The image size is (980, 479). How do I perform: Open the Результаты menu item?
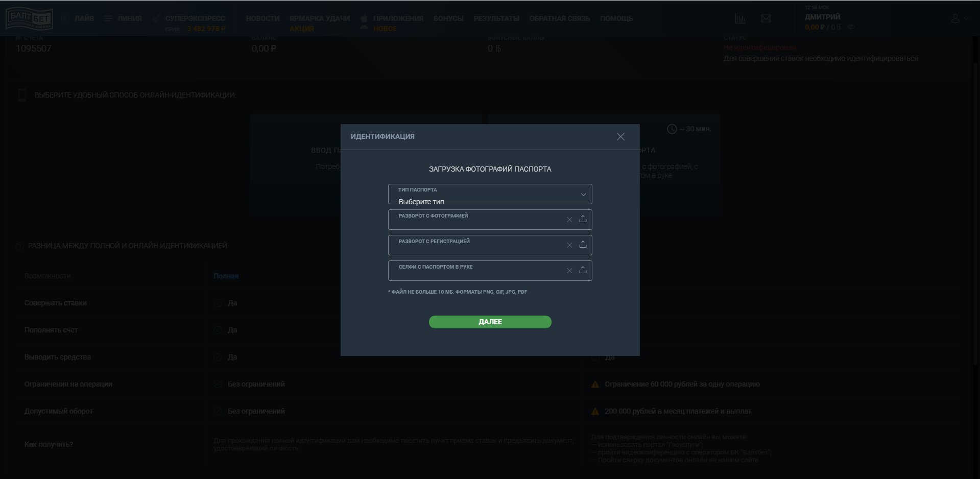[496, 18]
